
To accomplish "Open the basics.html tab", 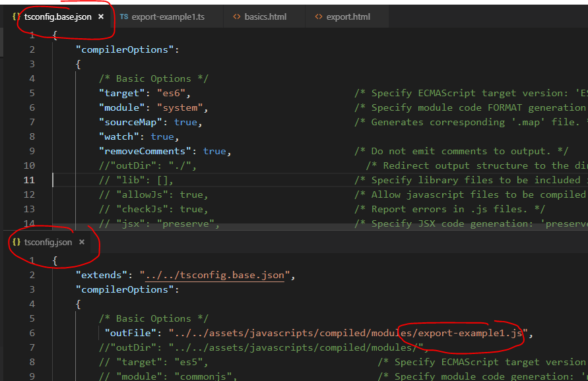I will pyautogui.click(x=265, y=16).
